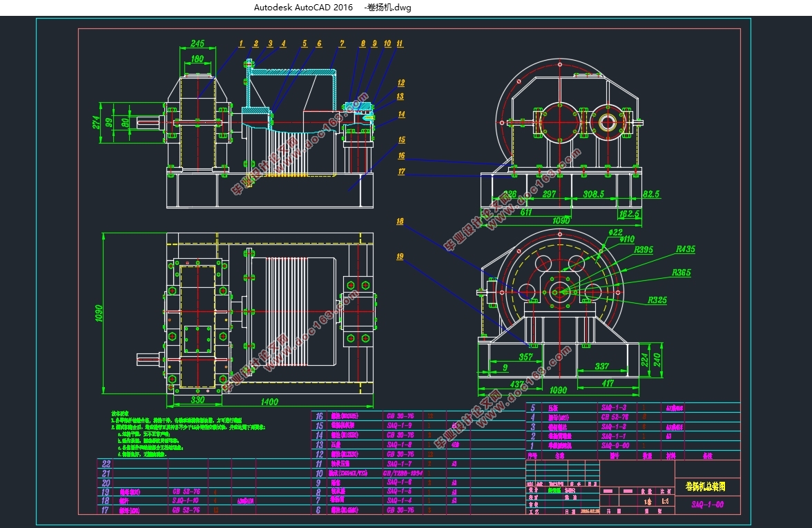Click SAQ-1-3 in parts list

(x=614, y=407)
